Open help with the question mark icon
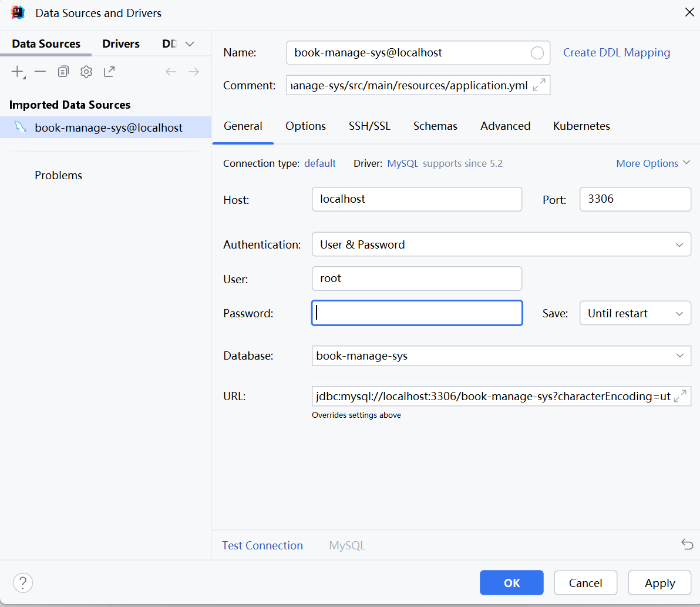The height and width of the screenshot is (607, 700). click(23, 583)
